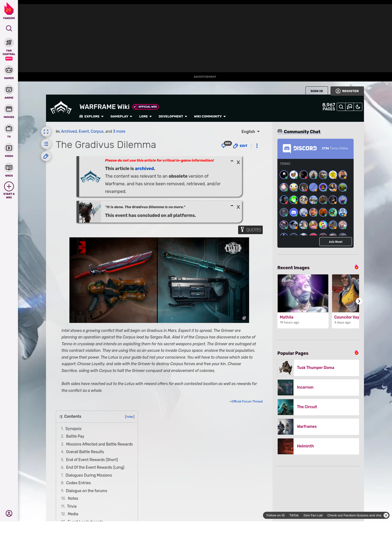Open the 885 comments bubble
Image resolution: width=392 pixels, height=545 pixels.
(226, 145)
